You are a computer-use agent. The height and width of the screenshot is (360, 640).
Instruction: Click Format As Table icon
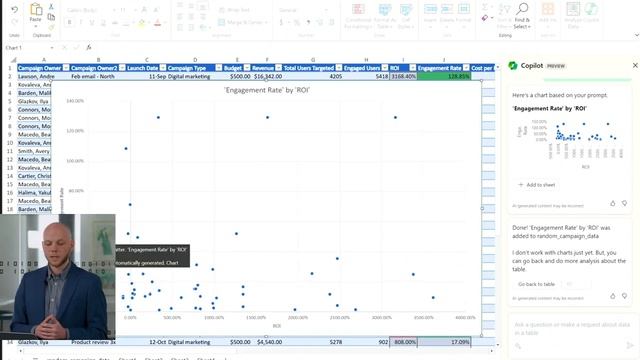click(x=385, y=9)
